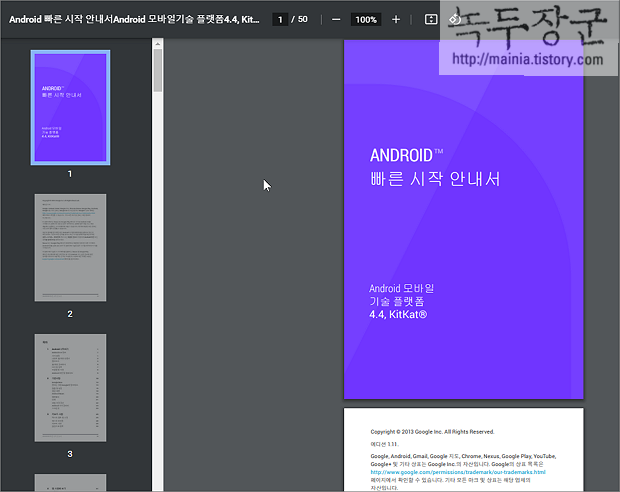The height and width of the screenshot is (492, 620).
Task: Click the thumbnail sidebar scrollbar handle
Action: click(158, 70)
